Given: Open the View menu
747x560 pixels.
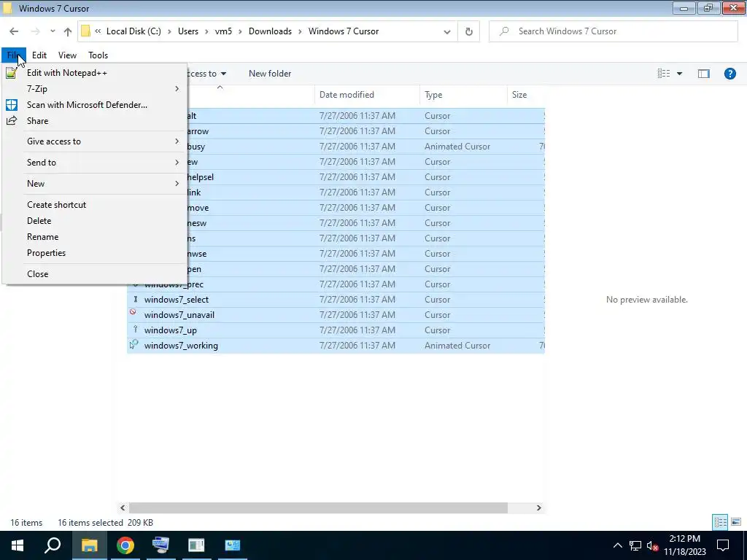Looking at the screenshot, I should pos(67,55).
